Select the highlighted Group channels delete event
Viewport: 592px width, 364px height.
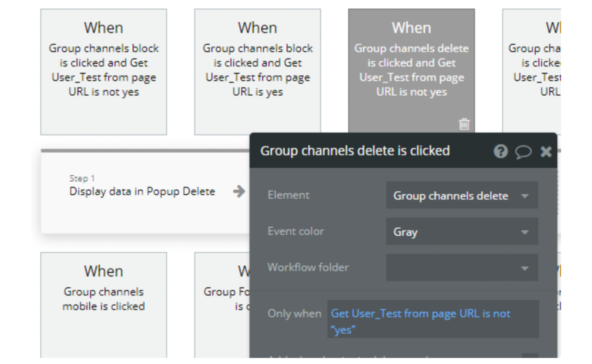(411, 72)
